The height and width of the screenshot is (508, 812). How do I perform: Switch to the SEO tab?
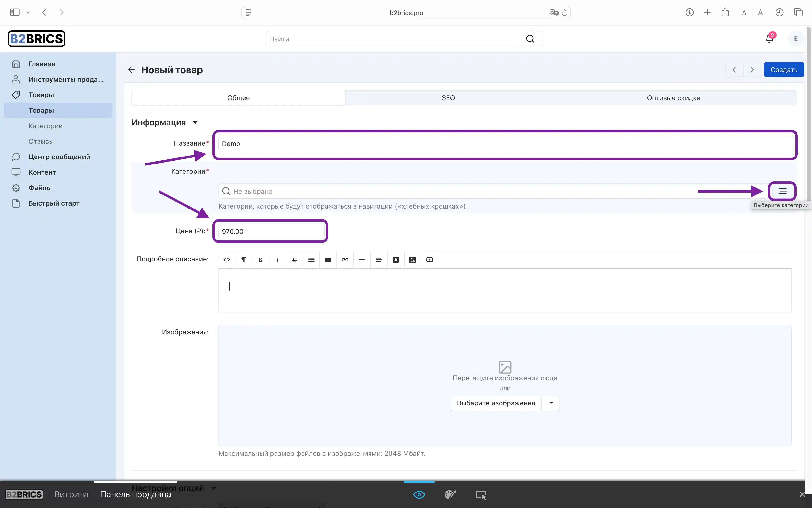(448, 98)
